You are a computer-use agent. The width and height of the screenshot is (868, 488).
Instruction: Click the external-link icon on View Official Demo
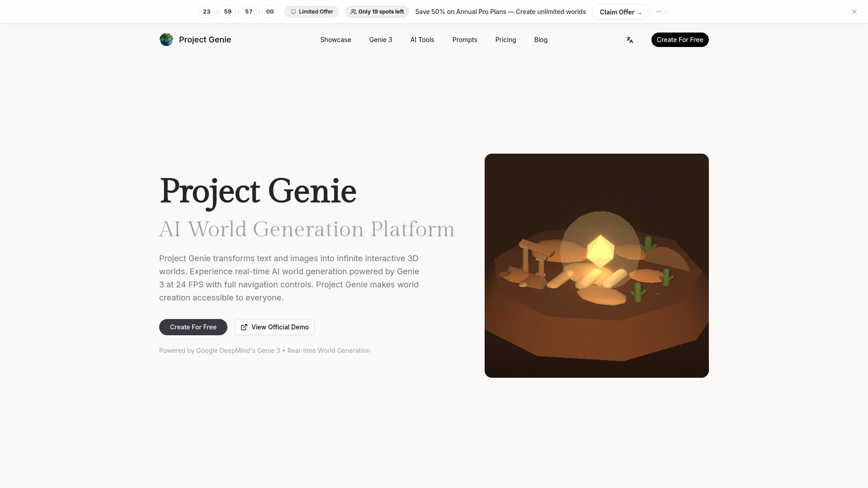coord(244,327)
